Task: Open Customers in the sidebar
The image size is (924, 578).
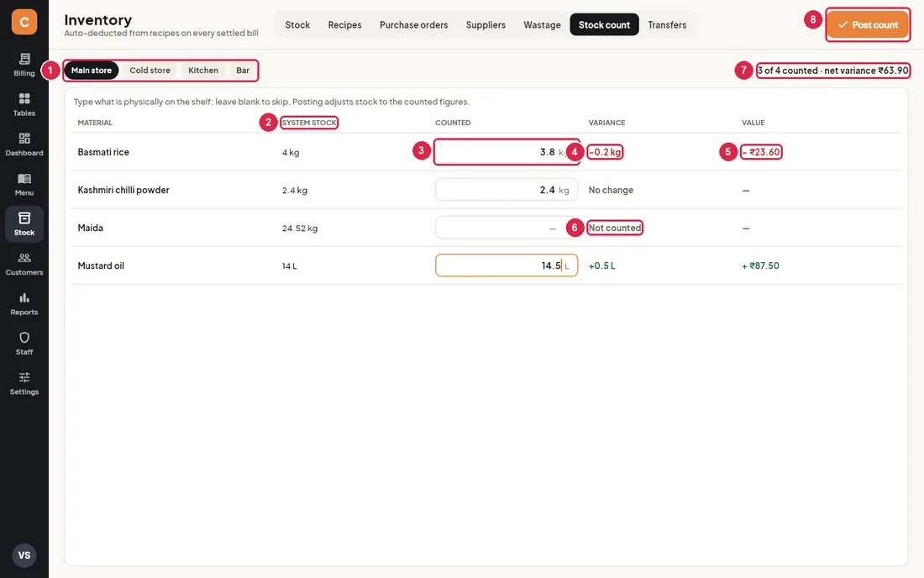Action: tap(24, 264)
